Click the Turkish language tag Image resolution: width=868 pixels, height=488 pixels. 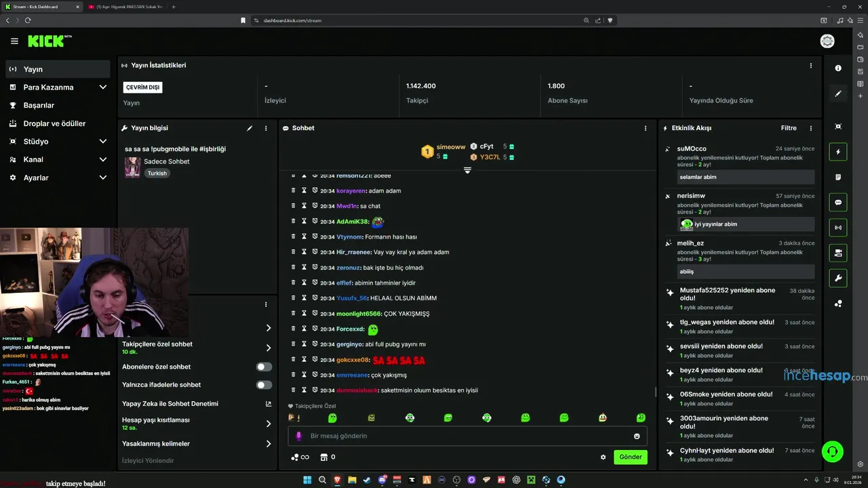[157, 174]
